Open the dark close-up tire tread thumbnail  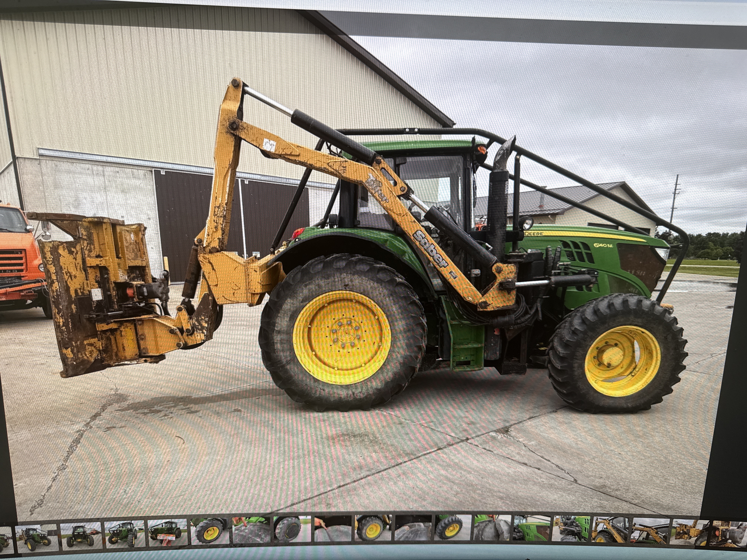(x=413, y=527)
